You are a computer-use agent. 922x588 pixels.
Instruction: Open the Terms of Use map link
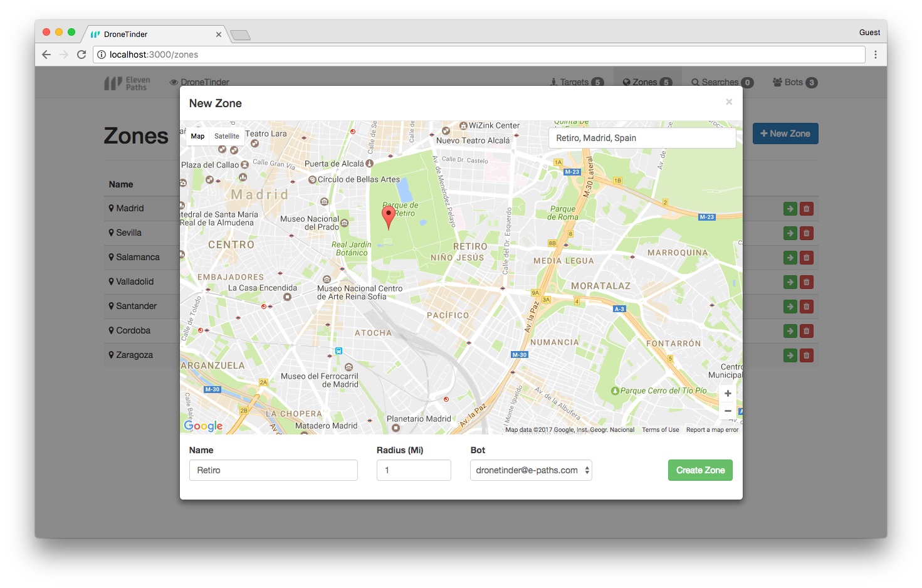(660, 430)
